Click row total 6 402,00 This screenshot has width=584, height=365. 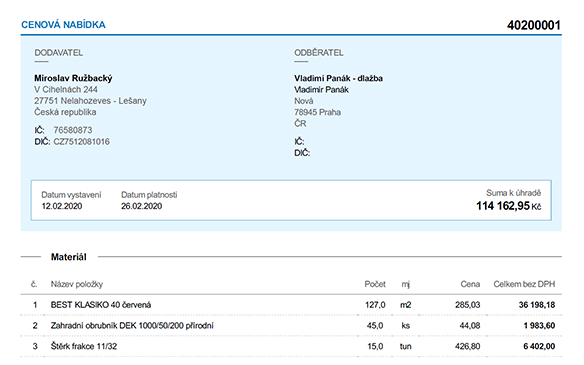tap(539, 347)
